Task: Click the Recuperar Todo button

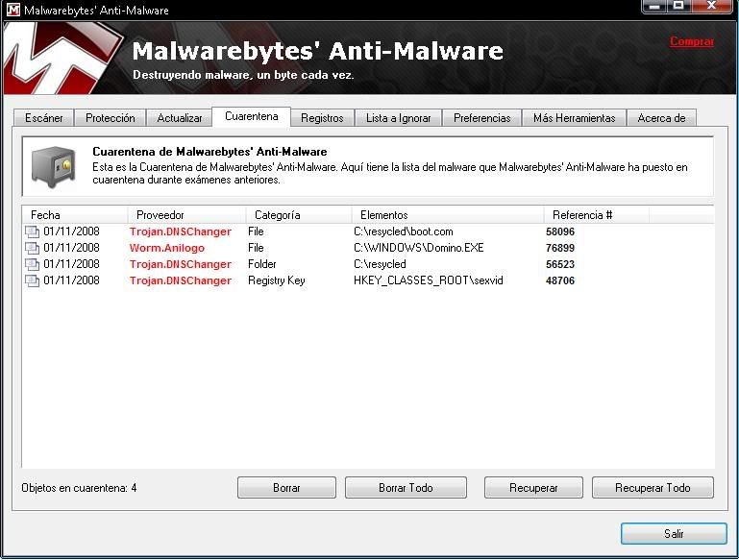Action: (653, 487)
